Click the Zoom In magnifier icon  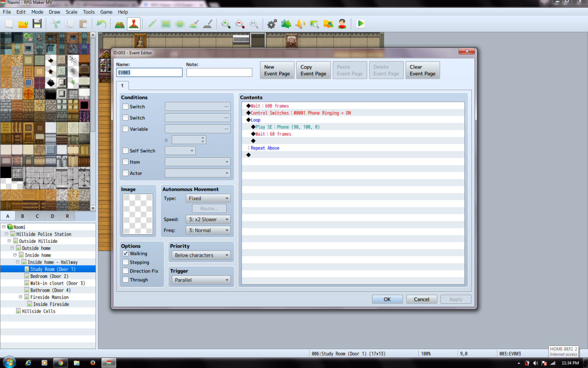(x=226, y=24)
